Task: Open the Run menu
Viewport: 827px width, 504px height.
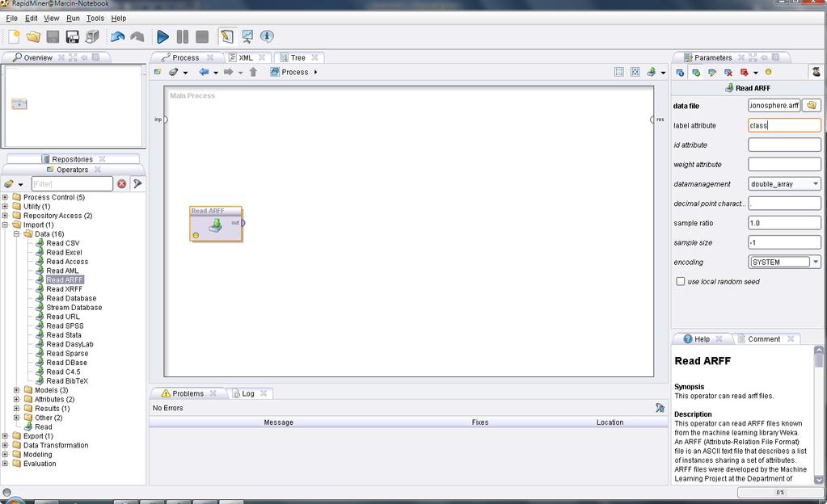Action: tap(73, 18)
